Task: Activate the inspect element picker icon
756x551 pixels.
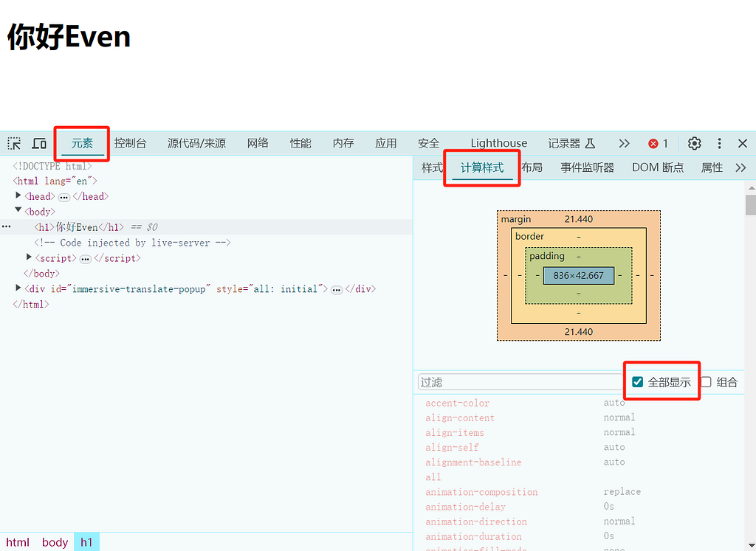Action: click(x=14, y=144)
